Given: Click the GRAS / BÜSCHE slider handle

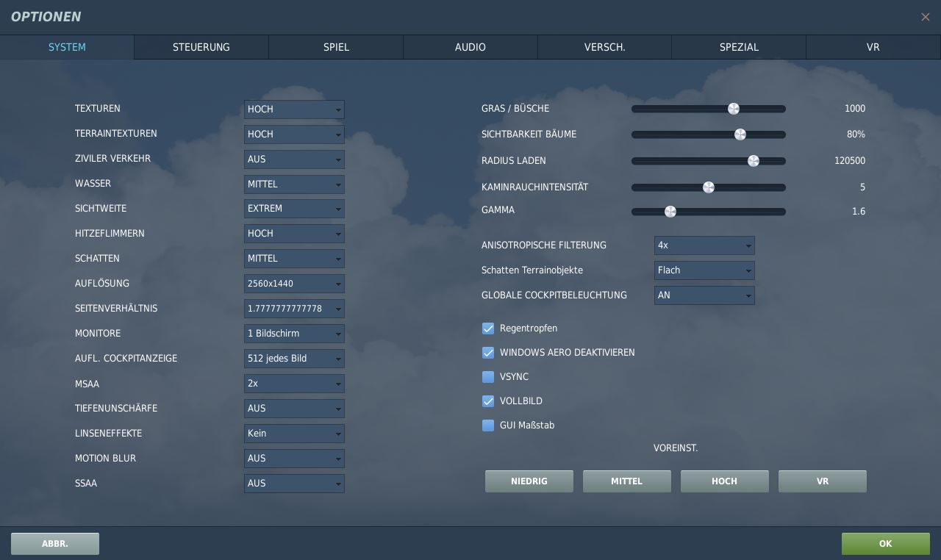Looking at the screenshot, I should coord(734,108).
